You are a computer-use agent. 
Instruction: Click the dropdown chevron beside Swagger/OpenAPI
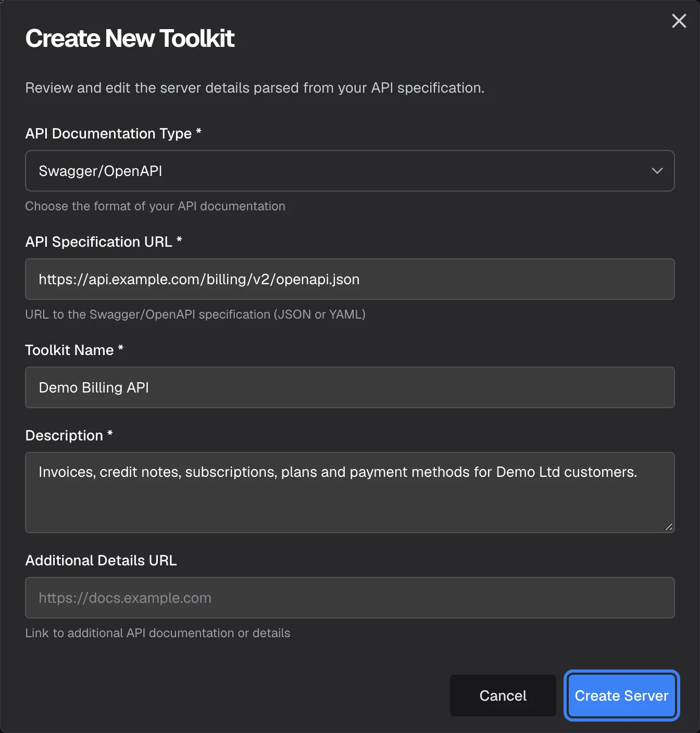click(657, 171)
